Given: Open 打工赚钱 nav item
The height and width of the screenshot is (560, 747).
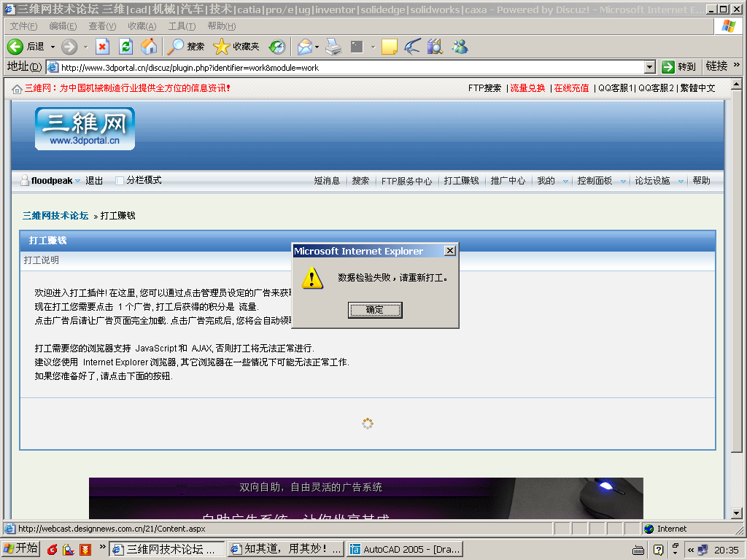Looking at the screenshot, I should (x=461, y=181).
